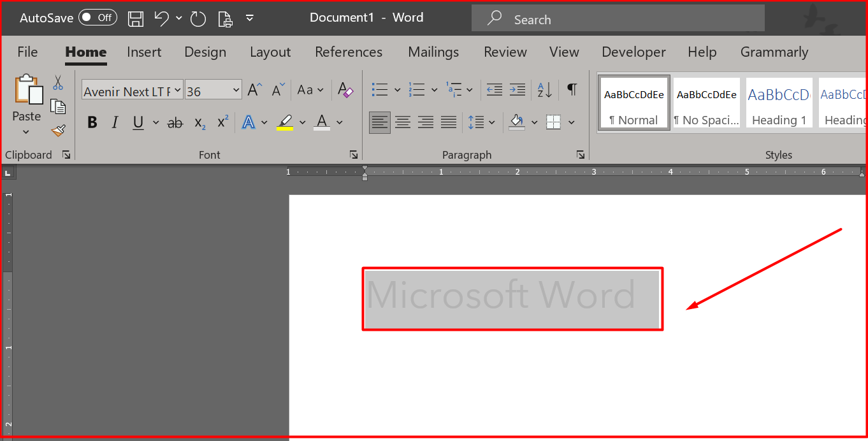
Task: Open the Clipboard pane launcher
Action: point(66,155)
